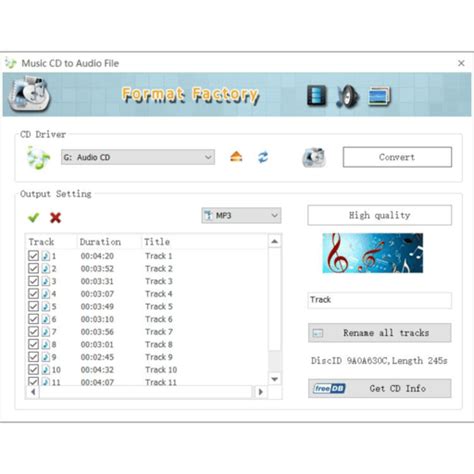Select the Track 8 title text
The image size is (474, 474).
(159, 345)
